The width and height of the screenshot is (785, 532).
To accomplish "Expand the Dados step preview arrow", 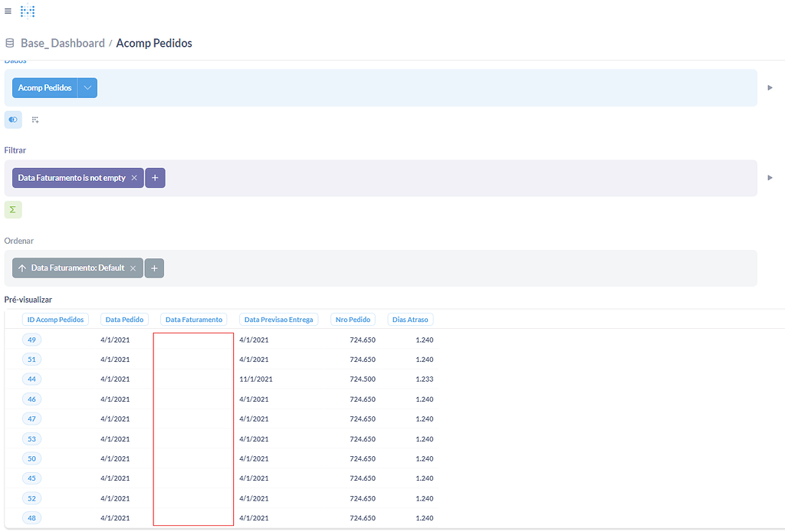I will coord(770,87).
